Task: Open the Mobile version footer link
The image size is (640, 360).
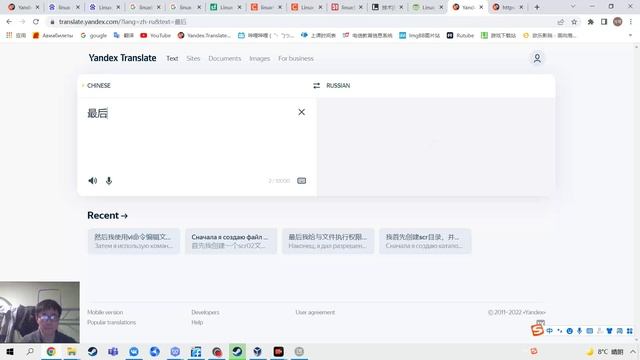Action: pos(105,312)
